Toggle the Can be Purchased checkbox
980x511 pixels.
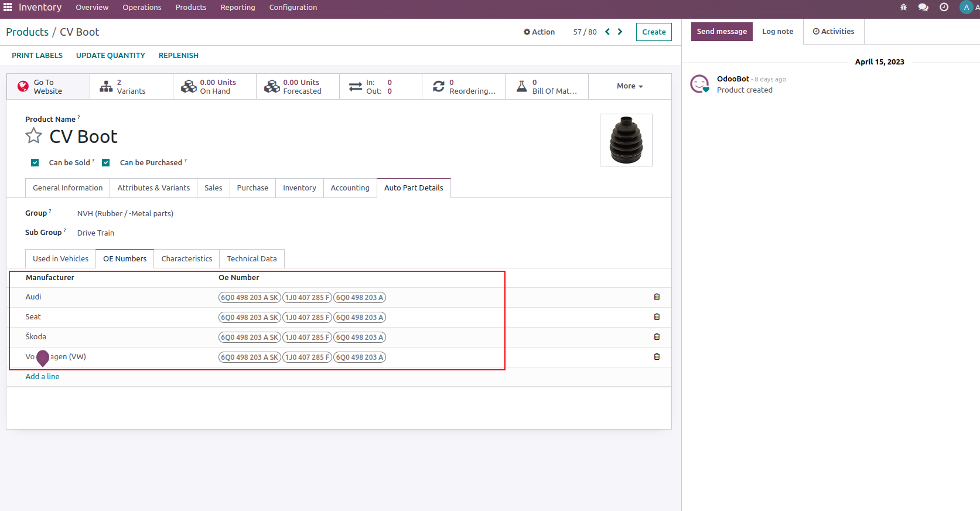(106, 163)
